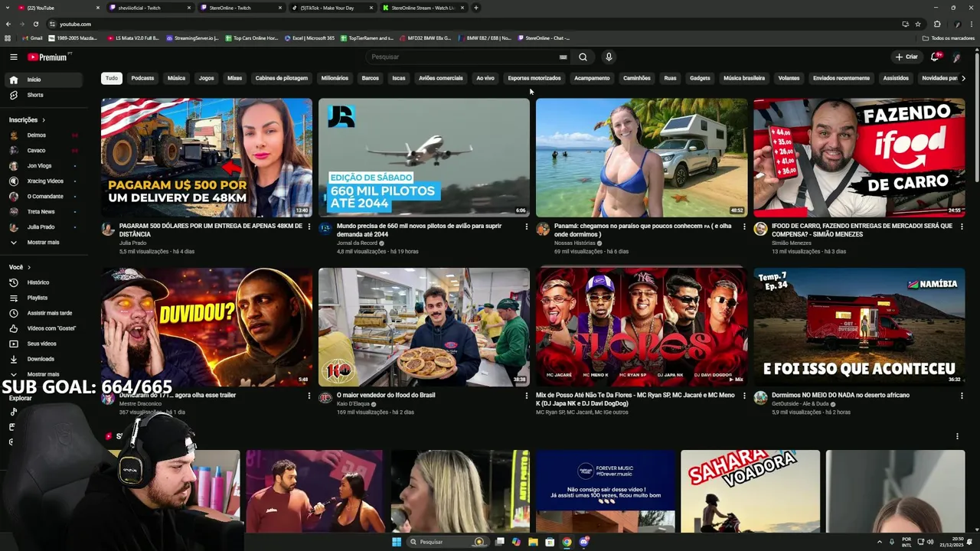Open a new browser tab with plus button
This screenshot has width=980, height=551.
point(476,8)
